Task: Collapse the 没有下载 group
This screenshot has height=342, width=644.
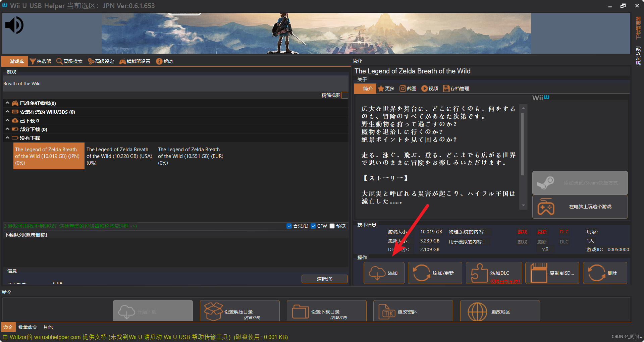Action: point(7,138)
